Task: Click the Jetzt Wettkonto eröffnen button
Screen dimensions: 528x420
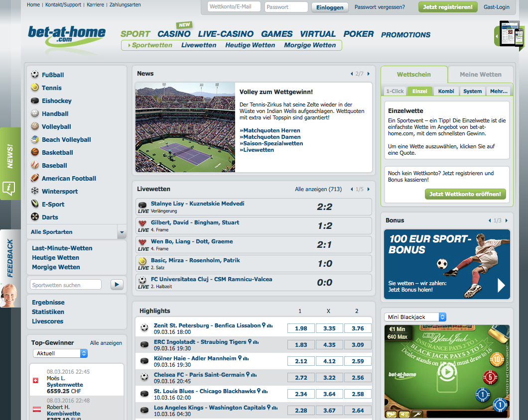Action: pyautogui.click(x=465, y=194)
